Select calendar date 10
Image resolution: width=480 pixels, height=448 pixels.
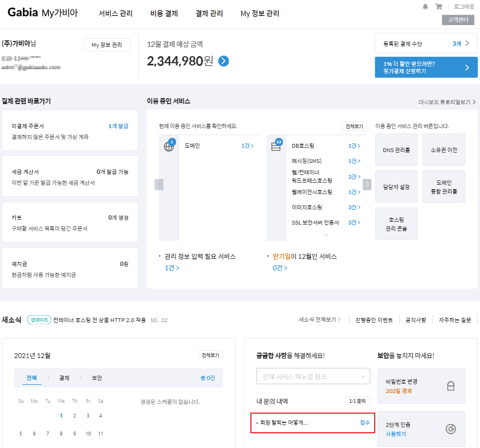88,434
